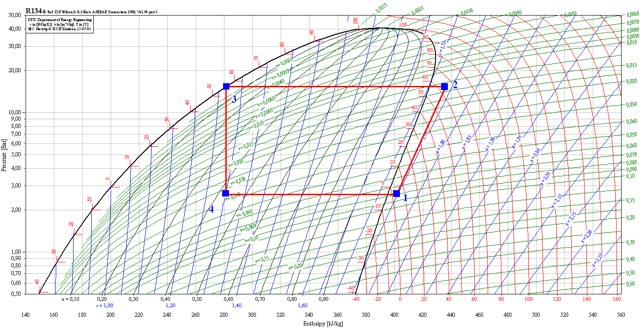Click the "560" enthalpy axis label
The height and width of the screenshot is (330, 644).
pyautogui.click(x=621, y=315)
